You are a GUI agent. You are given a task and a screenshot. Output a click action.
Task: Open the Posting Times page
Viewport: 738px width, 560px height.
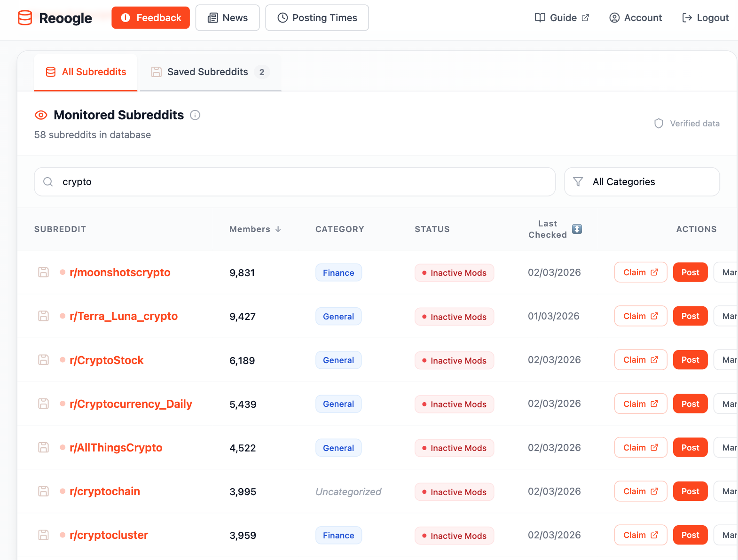317,18
